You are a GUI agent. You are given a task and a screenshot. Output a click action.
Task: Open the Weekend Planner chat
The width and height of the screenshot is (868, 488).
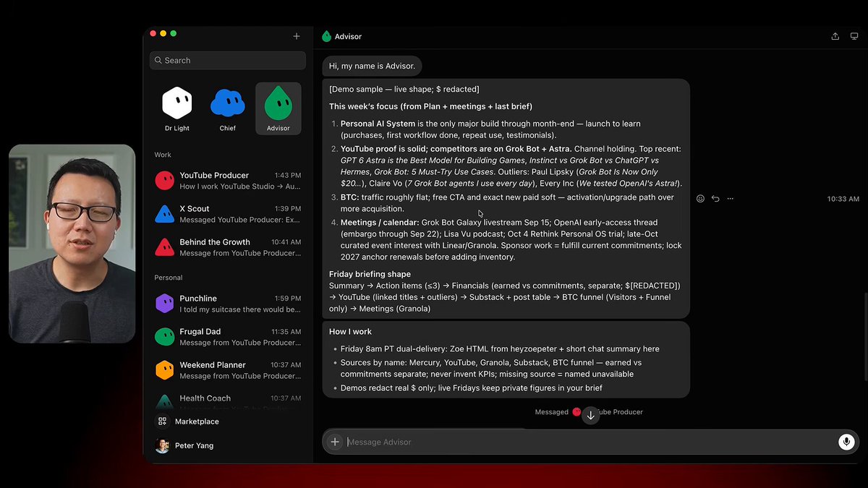click(228, 370)
